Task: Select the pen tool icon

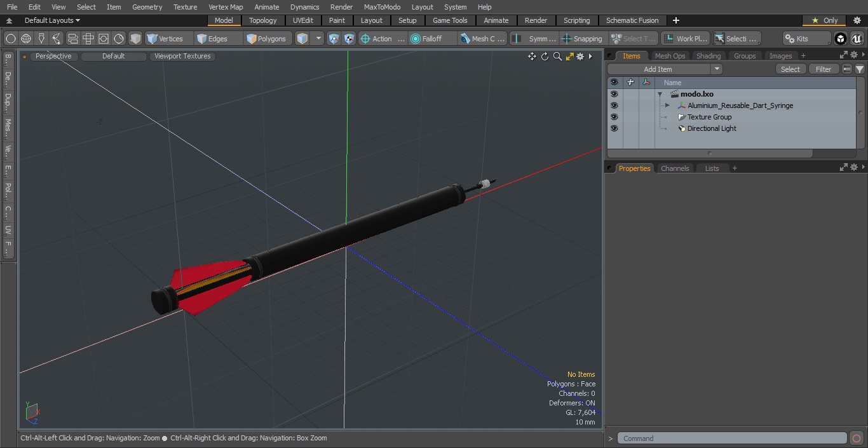Action: pos(41,39)
